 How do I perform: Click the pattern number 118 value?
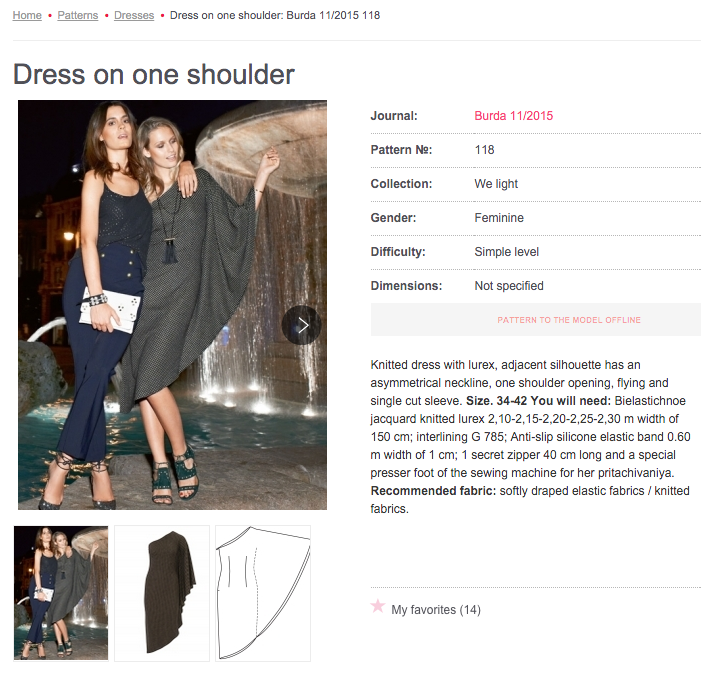click(x=484, y=150)
